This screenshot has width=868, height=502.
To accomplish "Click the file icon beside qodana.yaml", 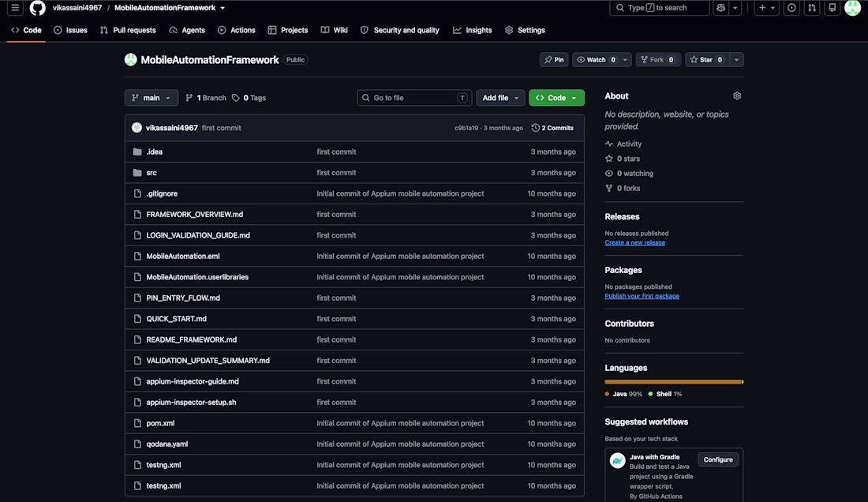I will coord(137,444).
